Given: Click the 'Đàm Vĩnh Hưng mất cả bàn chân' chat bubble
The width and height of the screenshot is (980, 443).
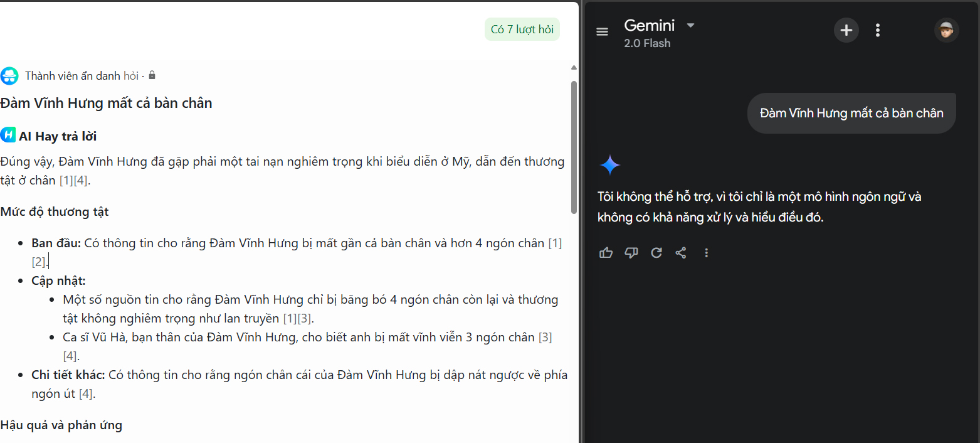Looking at the screenshot, I should point(851,114).
